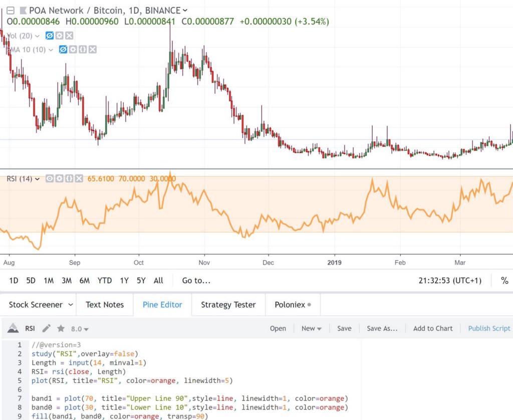Switch to the Pine Editor tab
Viewport: 513px width, 420px height.
pyautogui.click(x=162, y=305)
